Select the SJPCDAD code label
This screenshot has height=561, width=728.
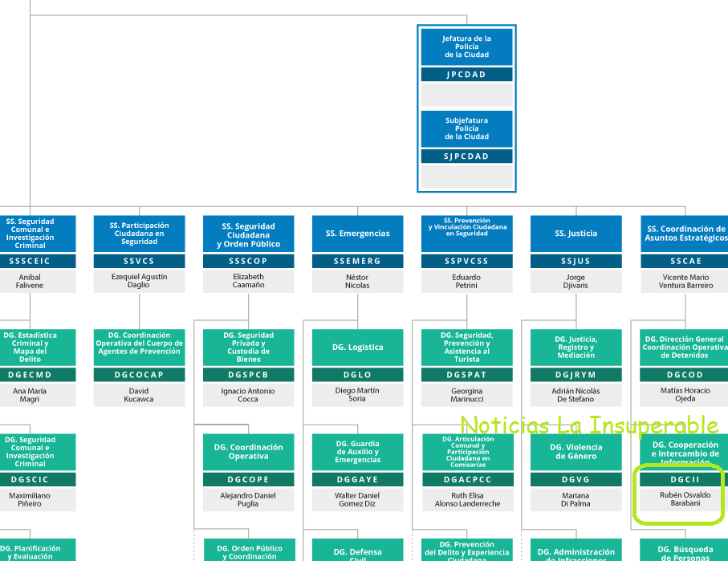(x=466, y=157)
